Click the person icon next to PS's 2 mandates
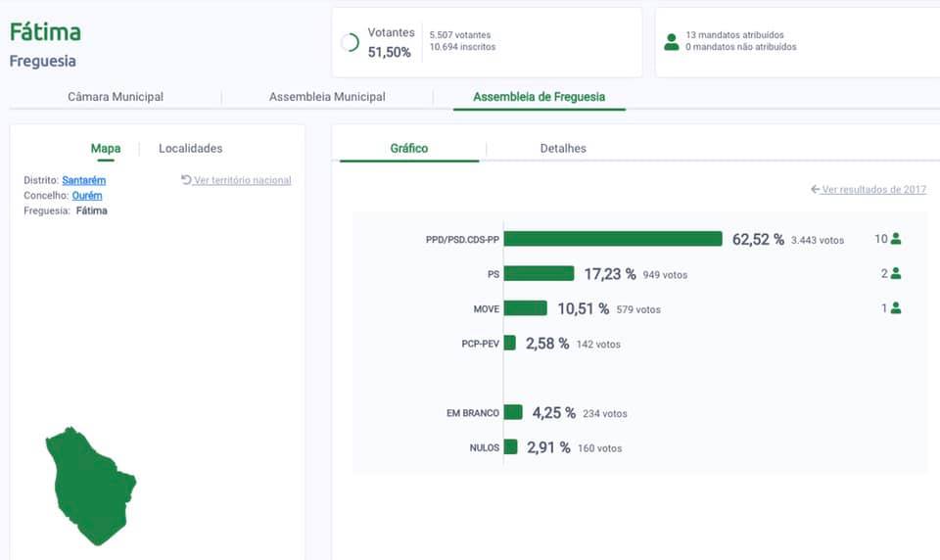Viewport: 940px width, 560px height. pos(896,273)
